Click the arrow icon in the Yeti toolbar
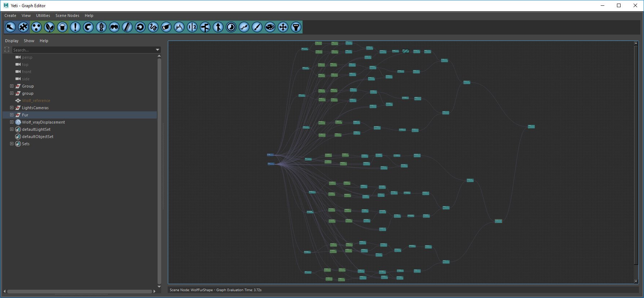Viewport: 644px width, 298px height. coord(10,27)
